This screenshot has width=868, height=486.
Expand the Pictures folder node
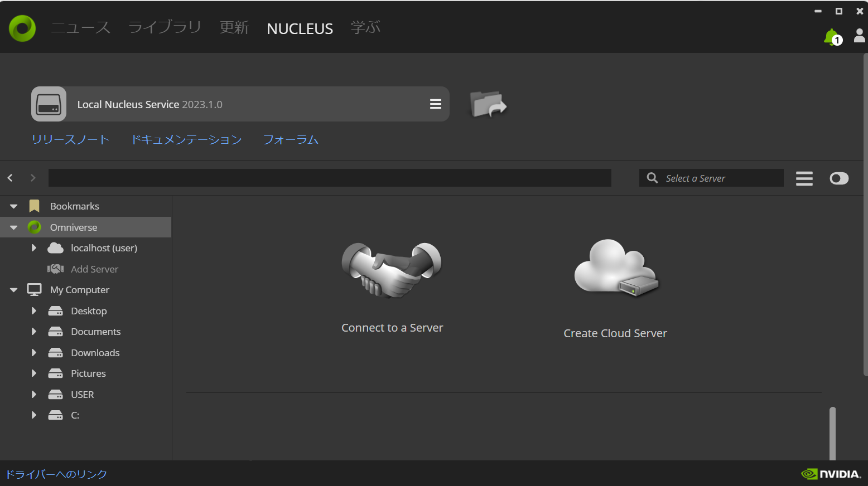33,373
